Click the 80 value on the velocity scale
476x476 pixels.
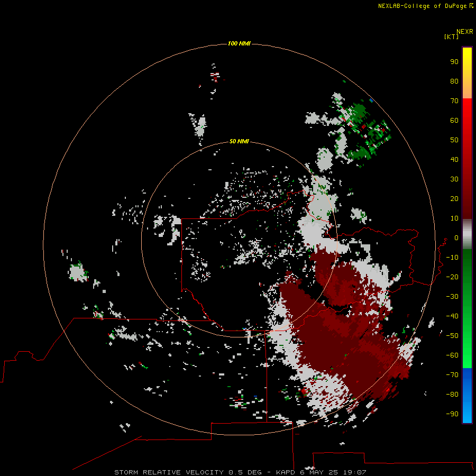[x=454, y=81]
